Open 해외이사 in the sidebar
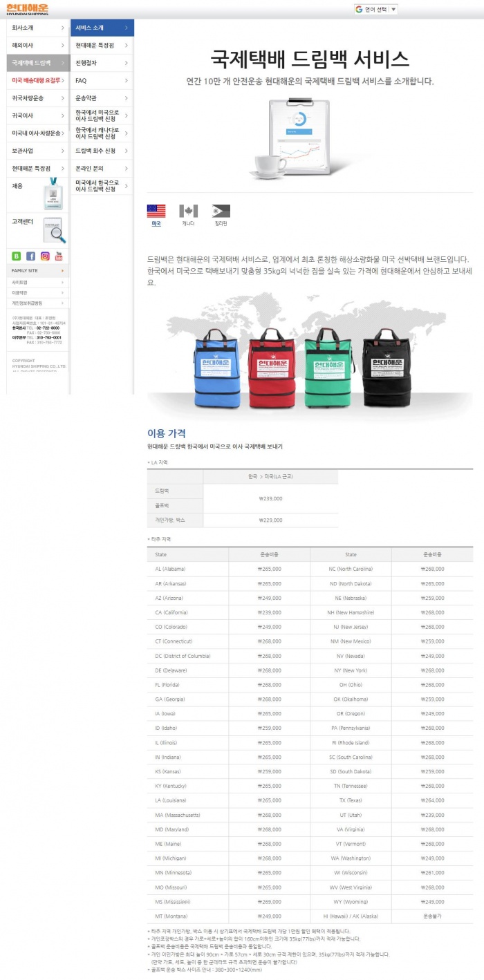484x980 pixels. coord(38,45)
